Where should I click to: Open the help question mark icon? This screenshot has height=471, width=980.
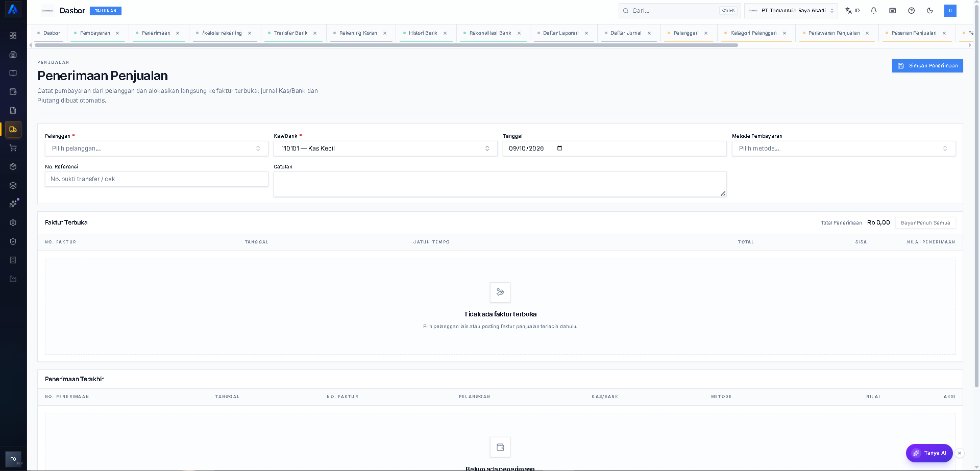click(x=912, y=11)
